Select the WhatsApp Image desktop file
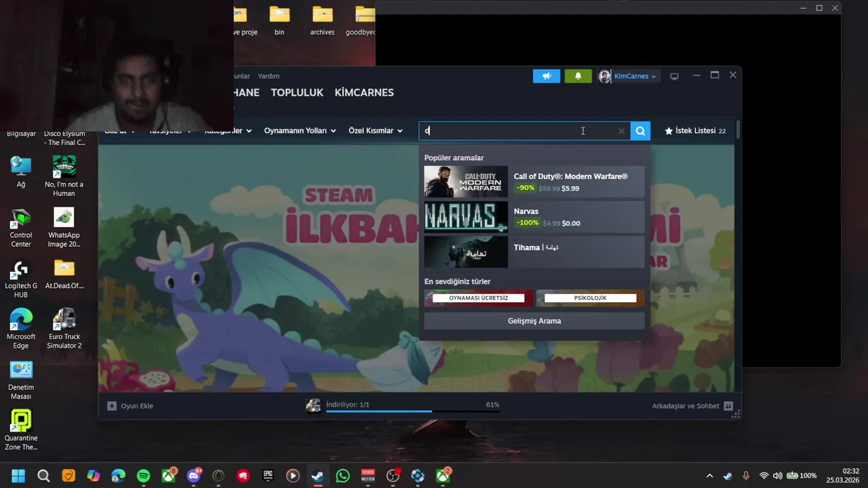 tap(64, 227)
